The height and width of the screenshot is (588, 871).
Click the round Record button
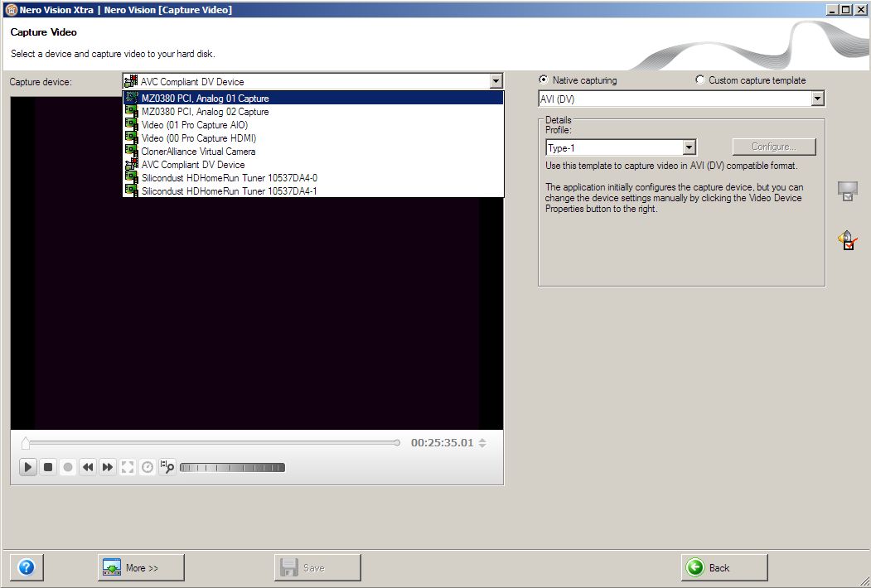(68, 468)
